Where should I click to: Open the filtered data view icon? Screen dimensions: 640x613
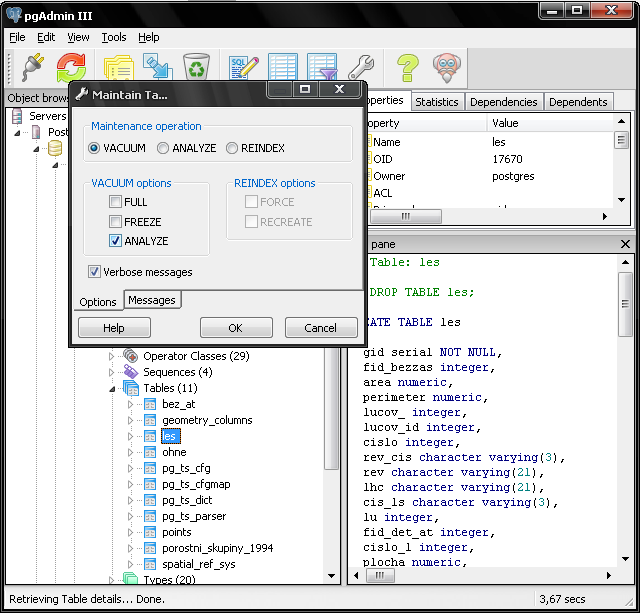(322, 67)
